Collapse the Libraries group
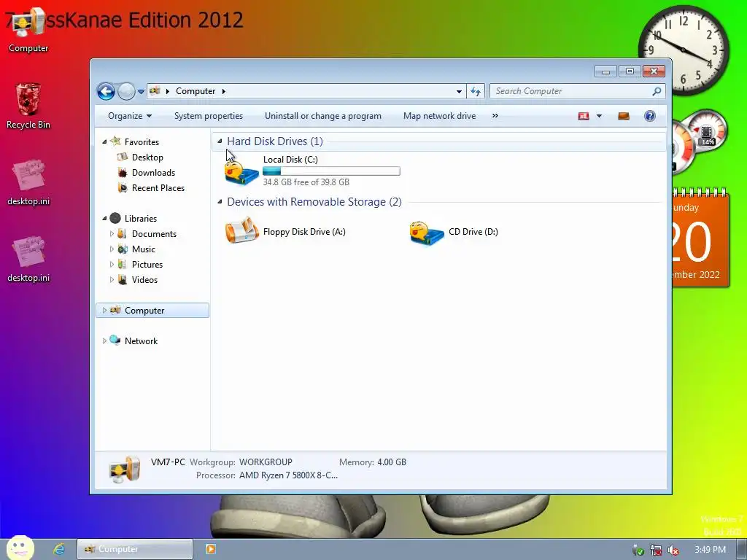Viewport: 747px width, 560px height. pos(104,218)
